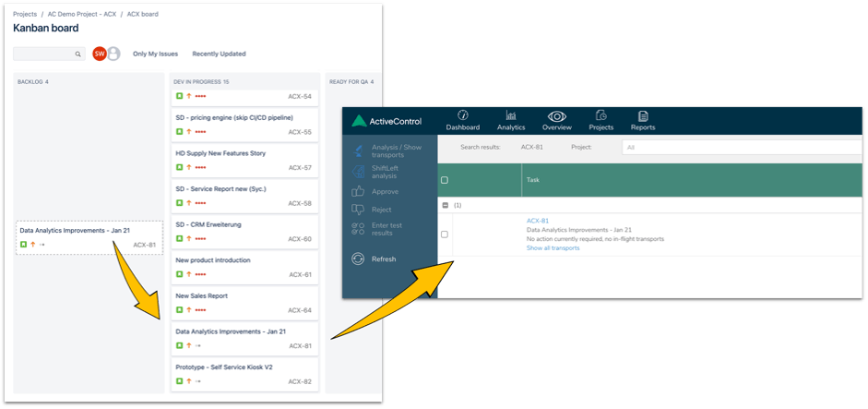
Task: Click issue key ACX-64
Action: coord(300,310)
